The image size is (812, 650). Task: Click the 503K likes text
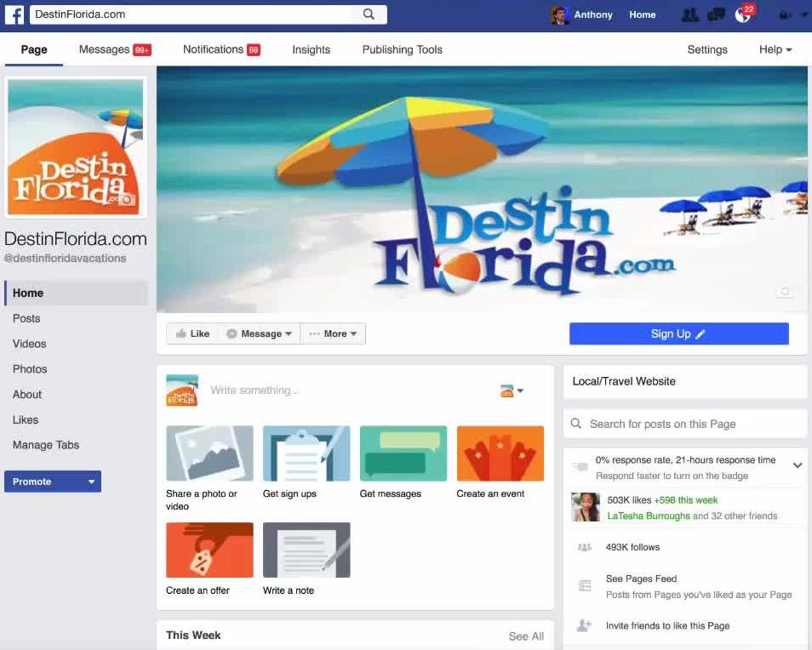point(629,500)
